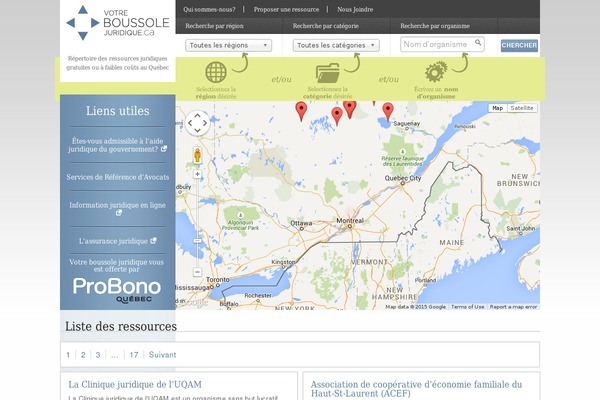Click the map pan control
This screenshot has height=400, width=600.
pyautogui.click(x=197, y=123)
